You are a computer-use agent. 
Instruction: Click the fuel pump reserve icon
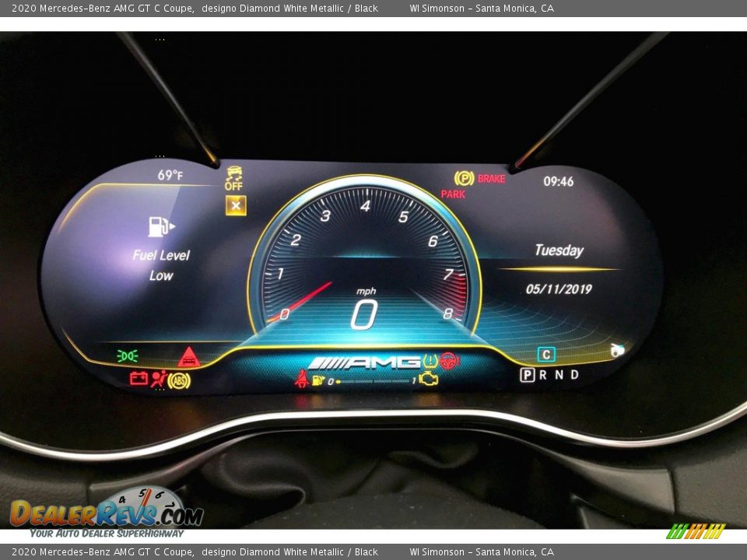[161, 226]
